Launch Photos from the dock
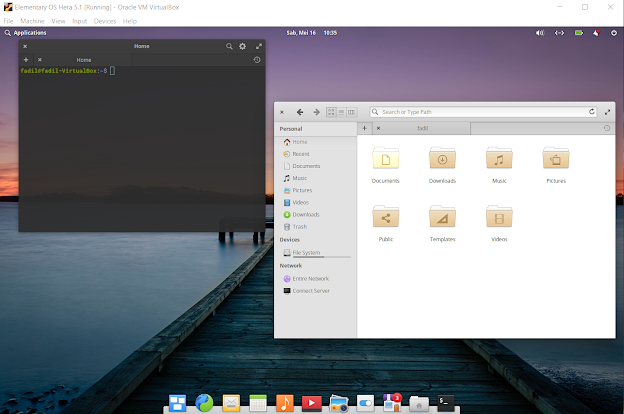The height and width of the screenshot is (414, 624). click(x=339, y=403)
